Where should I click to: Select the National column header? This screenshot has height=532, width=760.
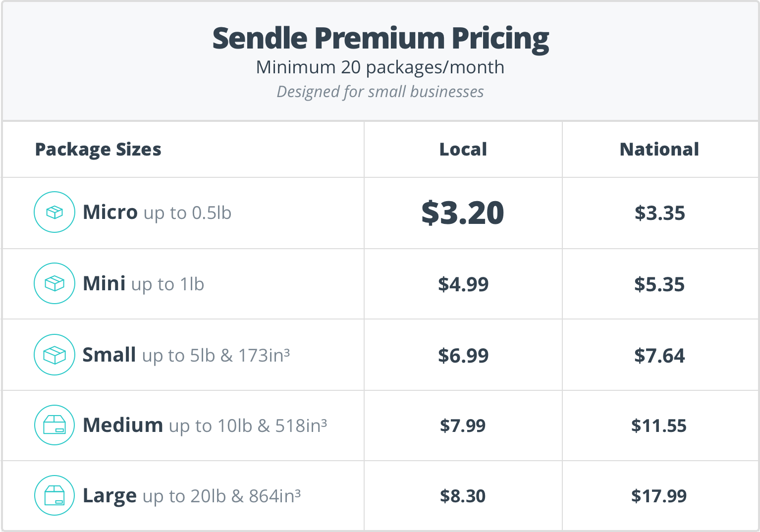pyautogui.click(x=659, y=149)
